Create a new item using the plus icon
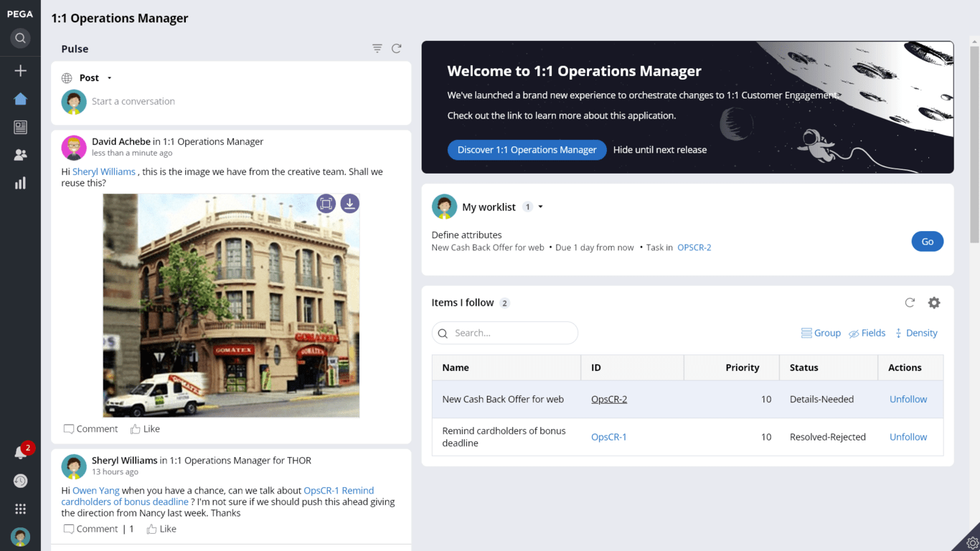980x551 pixels. pyautogui.click(x=20, y=70)
